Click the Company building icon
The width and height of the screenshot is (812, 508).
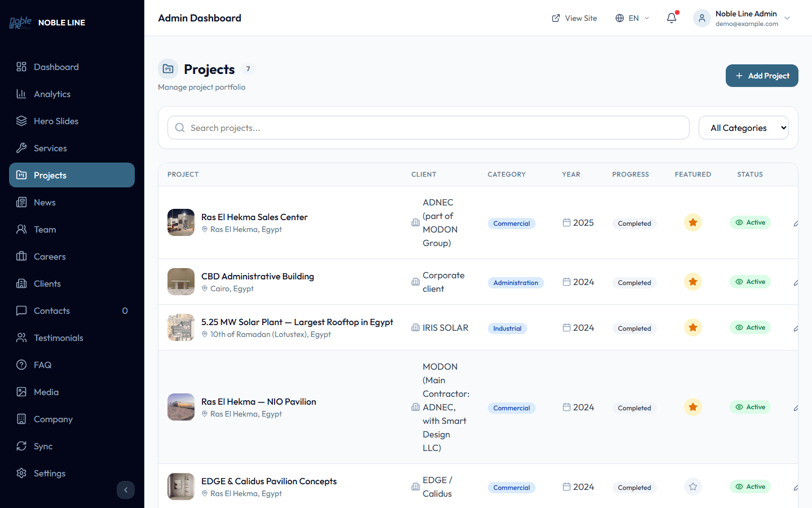click(21, 419)
